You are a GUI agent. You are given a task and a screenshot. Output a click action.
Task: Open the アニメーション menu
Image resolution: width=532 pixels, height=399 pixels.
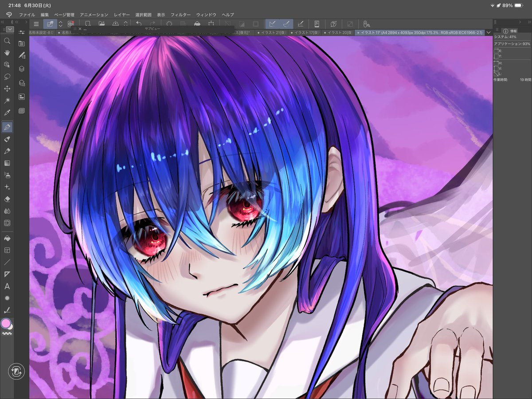pyautogui.click(x=94, y=15)
